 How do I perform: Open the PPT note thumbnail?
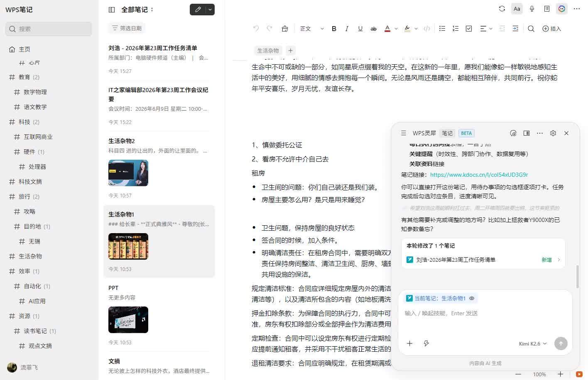click(128, 320)
